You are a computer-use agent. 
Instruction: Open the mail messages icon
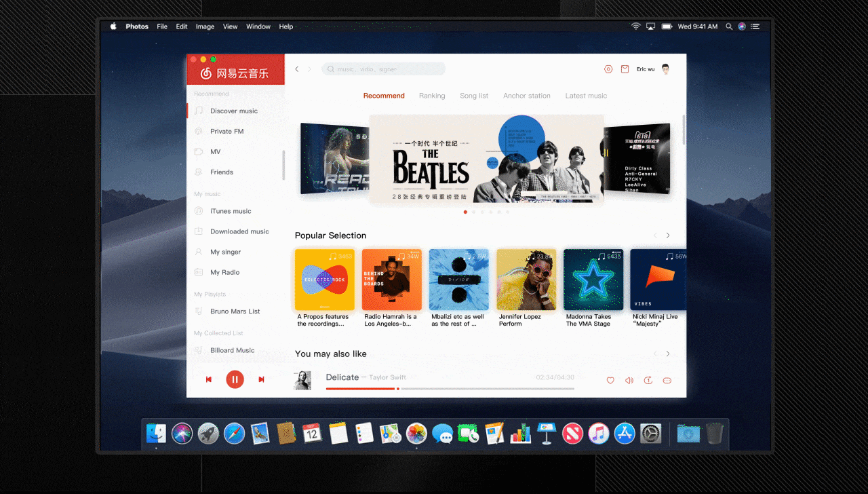pos(625,69)
